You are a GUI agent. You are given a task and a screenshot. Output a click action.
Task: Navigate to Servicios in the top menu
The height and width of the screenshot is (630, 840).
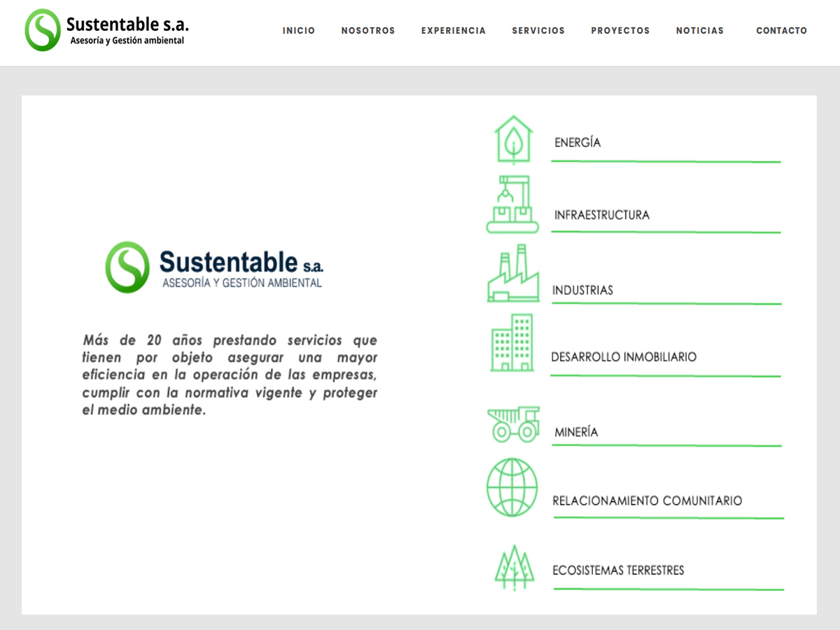click(538, 31)
